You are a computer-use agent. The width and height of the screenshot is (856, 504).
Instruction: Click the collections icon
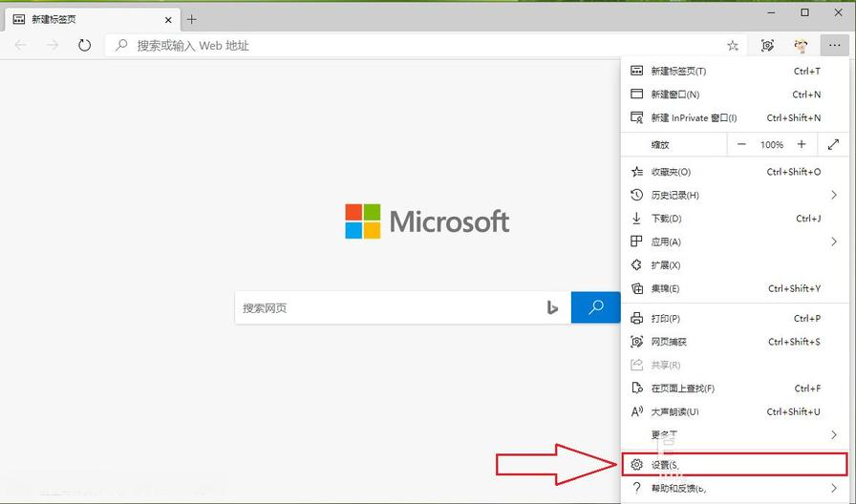pyautogui.click(x=636, y=288)
